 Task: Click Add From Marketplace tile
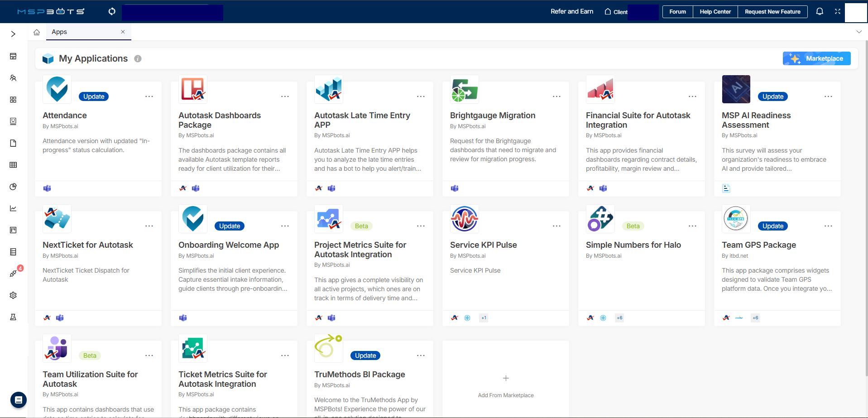pos(505,386)
